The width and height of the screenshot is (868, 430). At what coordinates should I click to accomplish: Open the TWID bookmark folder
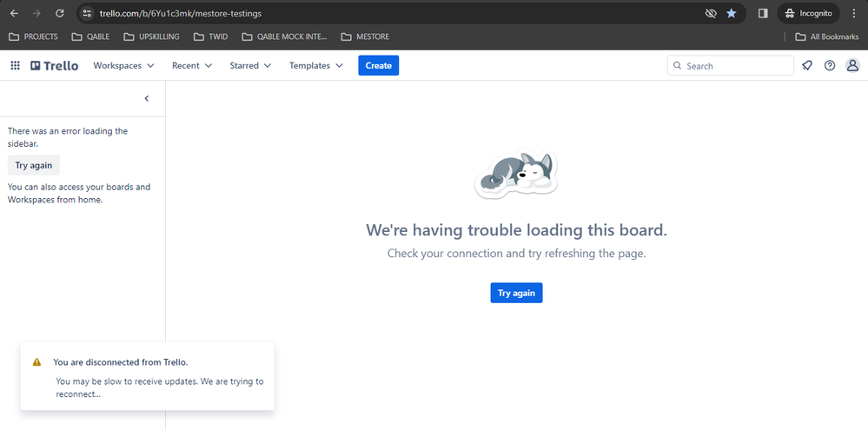tap(210, 36)
